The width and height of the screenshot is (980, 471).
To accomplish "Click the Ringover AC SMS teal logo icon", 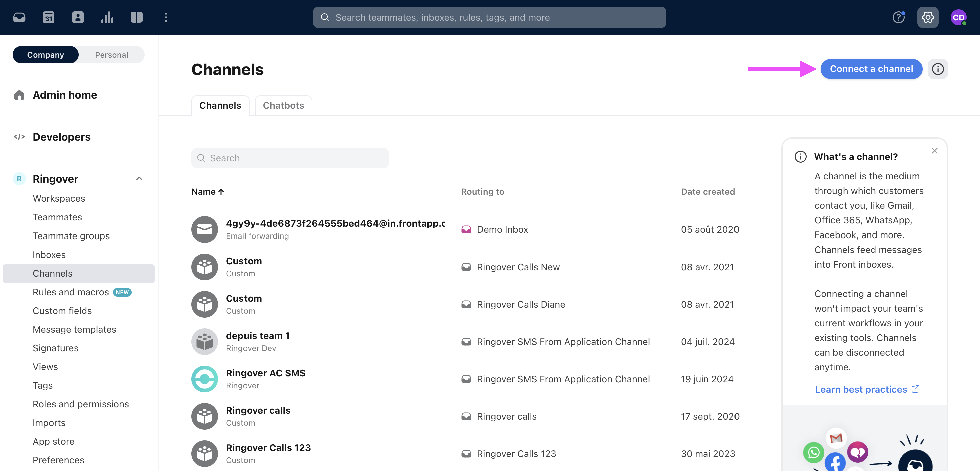I will (205, 379).
